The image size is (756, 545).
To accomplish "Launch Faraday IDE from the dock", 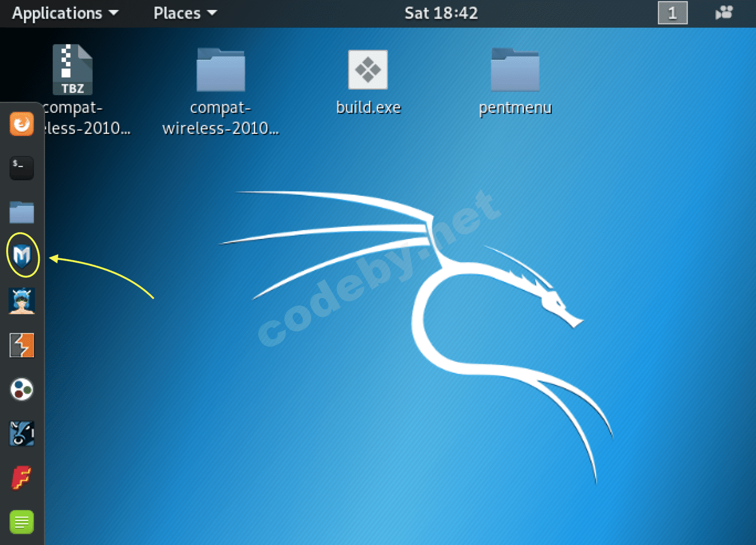I will click(22, 478).
